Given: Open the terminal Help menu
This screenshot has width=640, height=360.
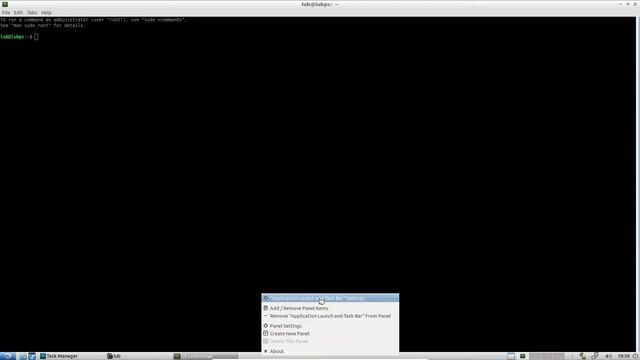Looking at the screenshot, I should coord(46,13).
